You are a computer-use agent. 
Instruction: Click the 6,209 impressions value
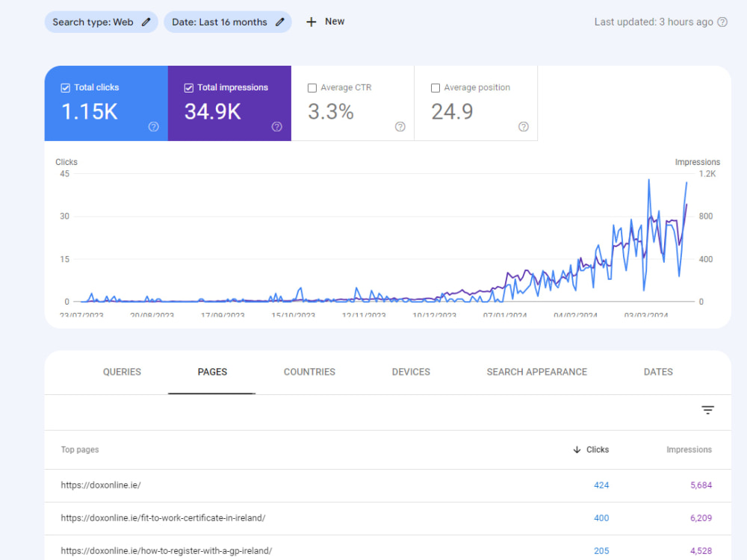click(701, 518)
